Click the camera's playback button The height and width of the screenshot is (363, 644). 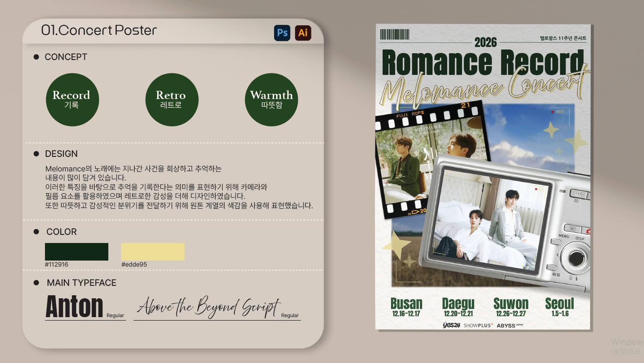573,229
